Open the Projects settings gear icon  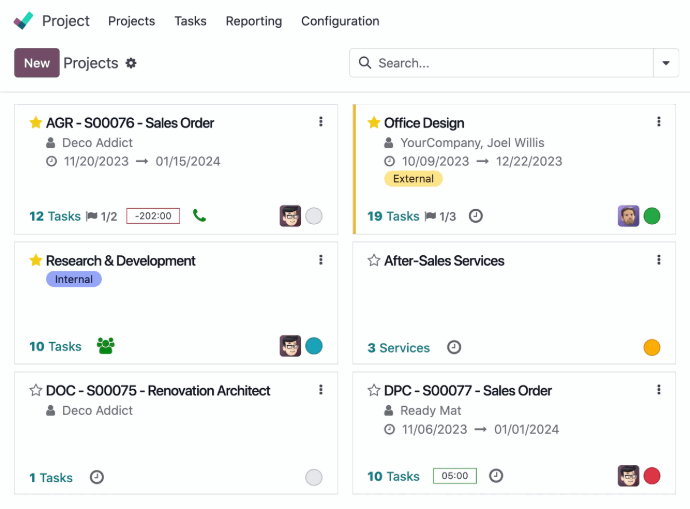coord(131,63)
